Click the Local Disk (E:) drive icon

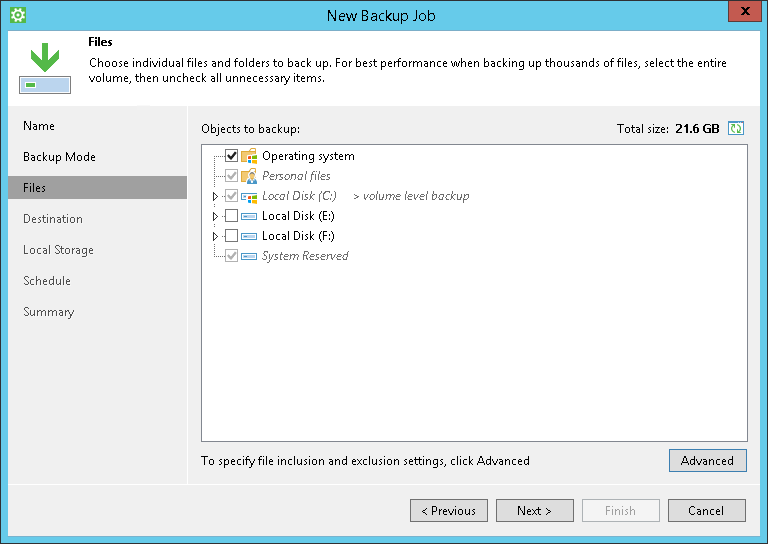249,216
